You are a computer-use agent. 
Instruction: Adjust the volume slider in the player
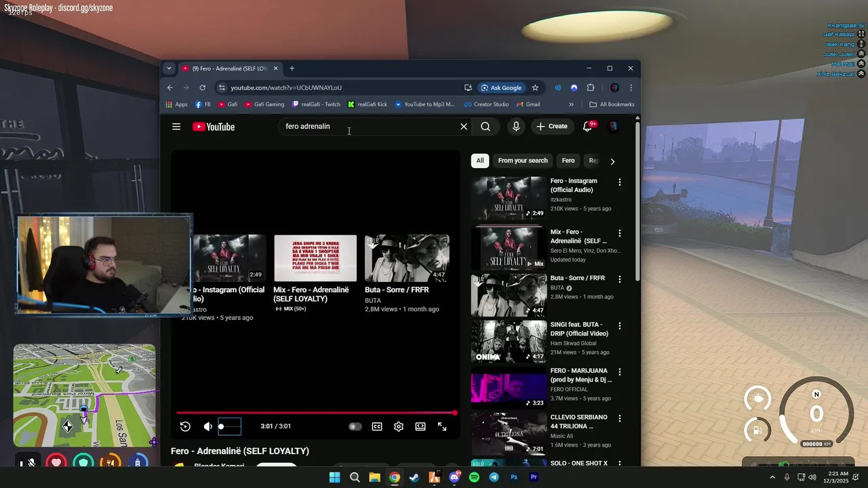[229, 427]
